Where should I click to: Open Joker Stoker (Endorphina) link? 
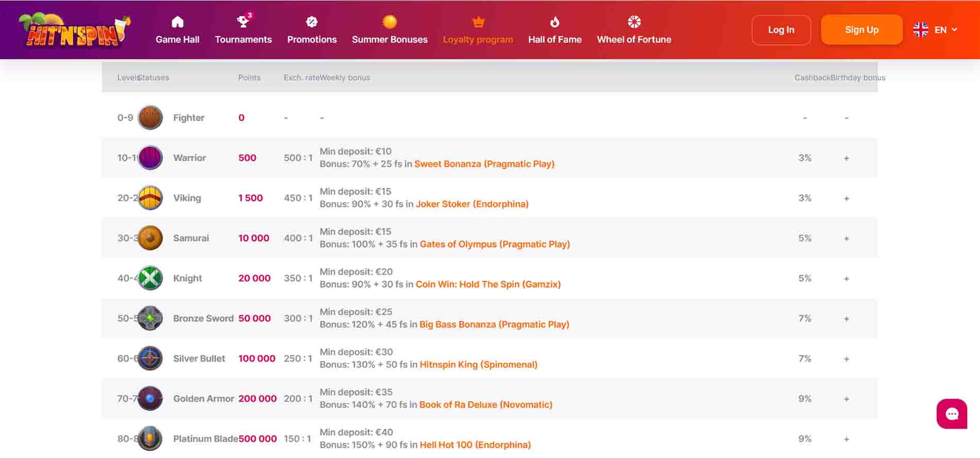(472, 204)
